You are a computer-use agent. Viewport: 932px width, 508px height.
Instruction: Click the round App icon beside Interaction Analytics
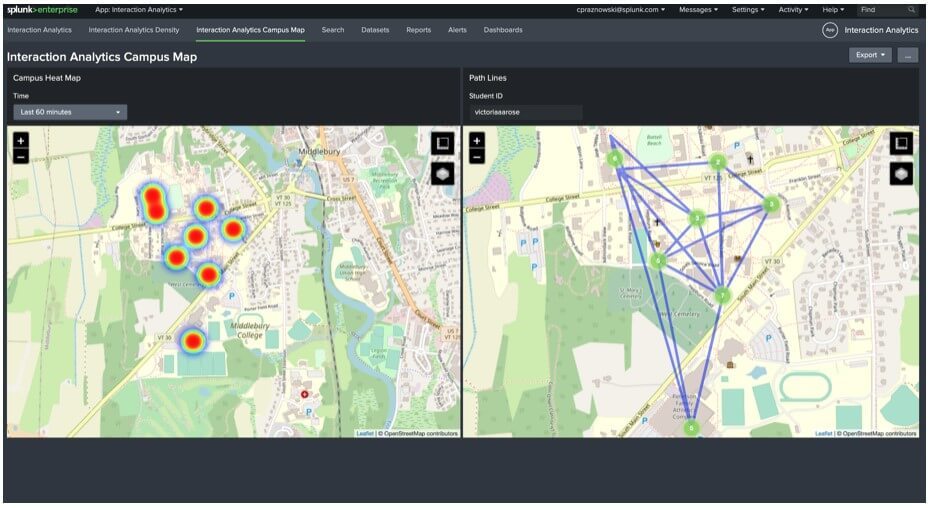[830, 30]
